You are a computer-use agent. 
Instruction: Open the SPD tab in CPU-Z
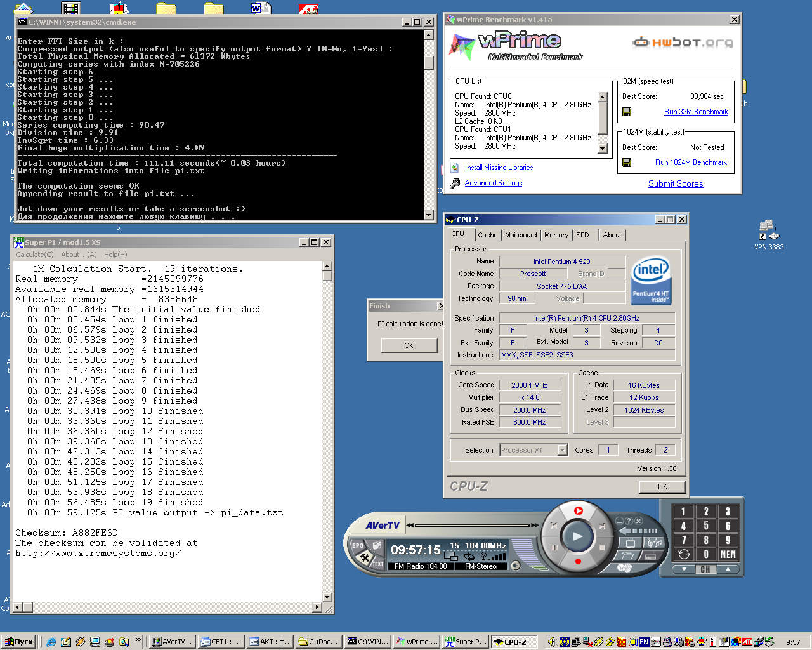[582, 235]
